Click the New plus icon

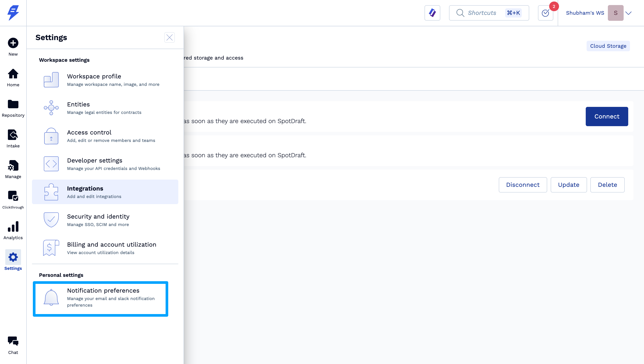(x=13, y=43)
